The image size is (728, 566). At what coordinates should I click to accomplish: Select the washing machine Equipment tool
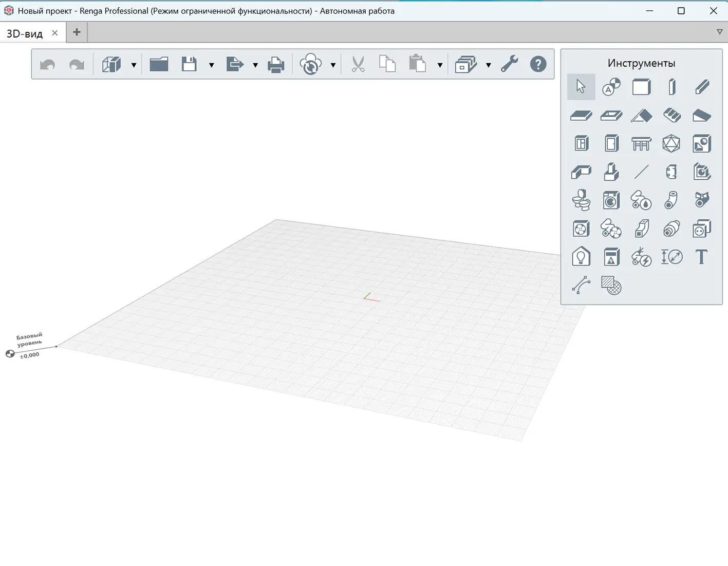point(611,200)
